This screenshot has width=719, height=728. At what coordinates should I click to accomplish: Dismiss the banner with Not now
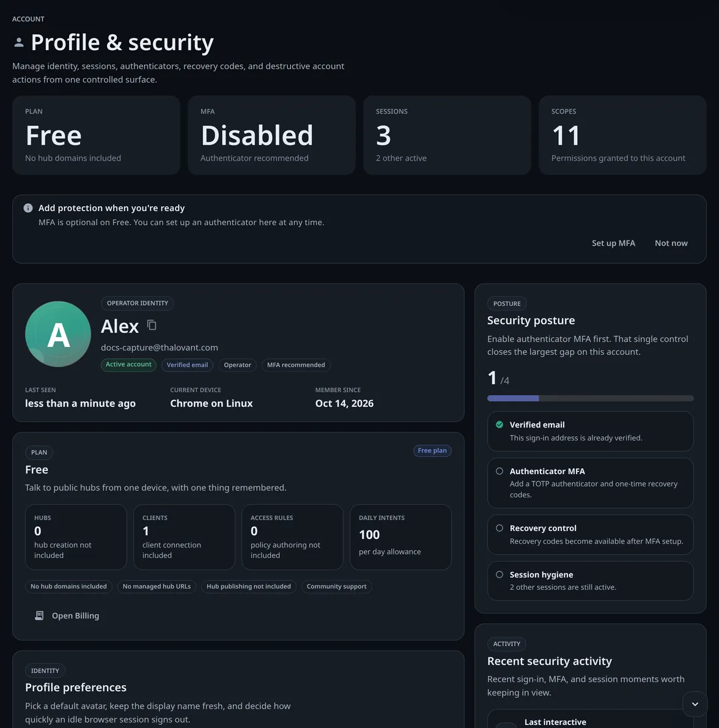(x=671, y=243)
